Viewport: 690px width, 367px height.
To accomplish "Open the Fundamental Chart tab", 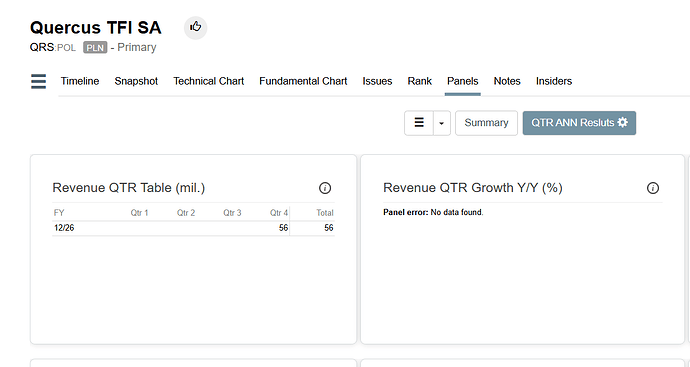I will (x=303, y=81).
